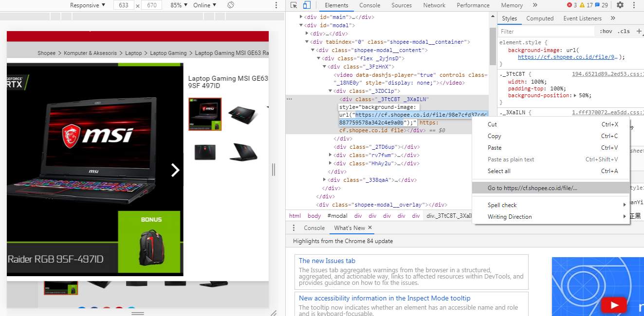Screen dimensions: 644x316
Task: Click the rotate screen icon
Action: click(x=231, y=5)
